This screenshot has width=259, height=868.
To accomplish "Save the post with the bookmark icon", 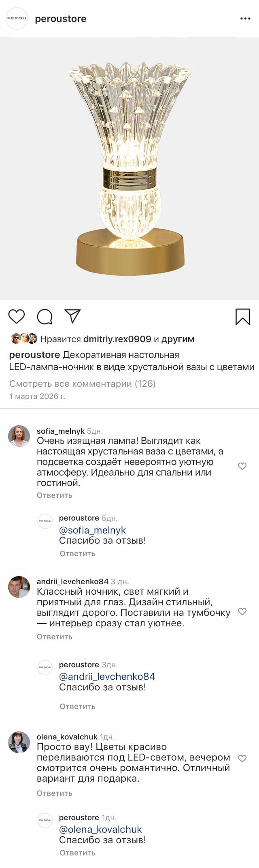I will [243, 317].
